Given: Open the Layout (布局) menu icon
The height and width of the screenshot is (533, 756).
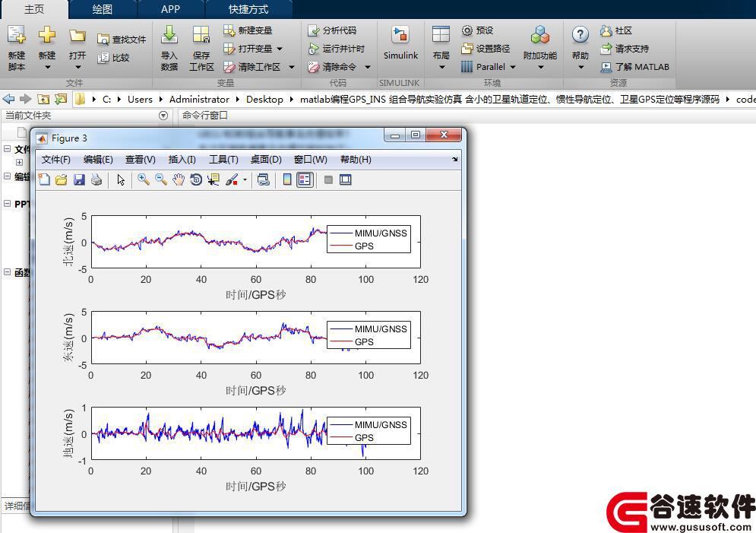Looking at the screenshot, I should tap(441, 36).
